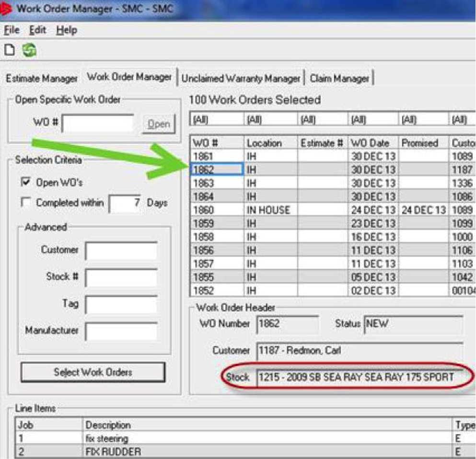Click the Job column header in Line Items
The width and height of the screenshot is (476, 459).
coord(48,425)
